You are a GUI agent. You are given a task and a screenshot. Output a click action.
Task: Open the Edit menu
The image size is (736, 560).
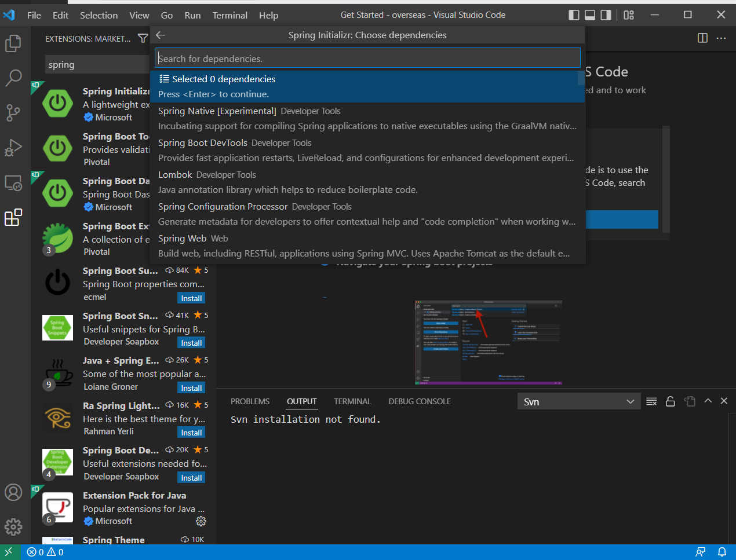click(x=60, y=15)
